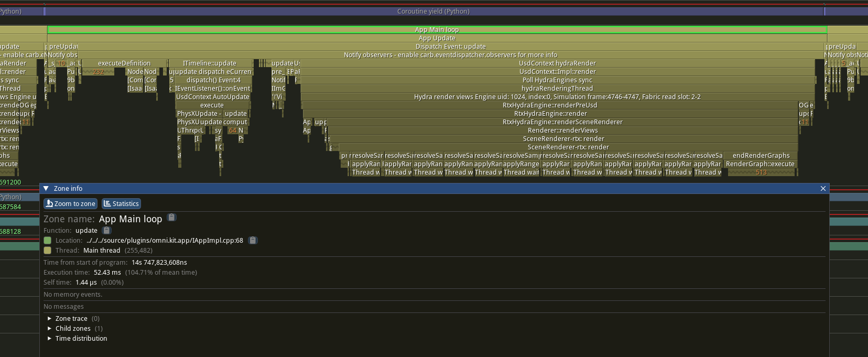Click Zoom to zone button
Viewport: 868px width, 357px height.
pyautogui.click(x=71, y=204)
